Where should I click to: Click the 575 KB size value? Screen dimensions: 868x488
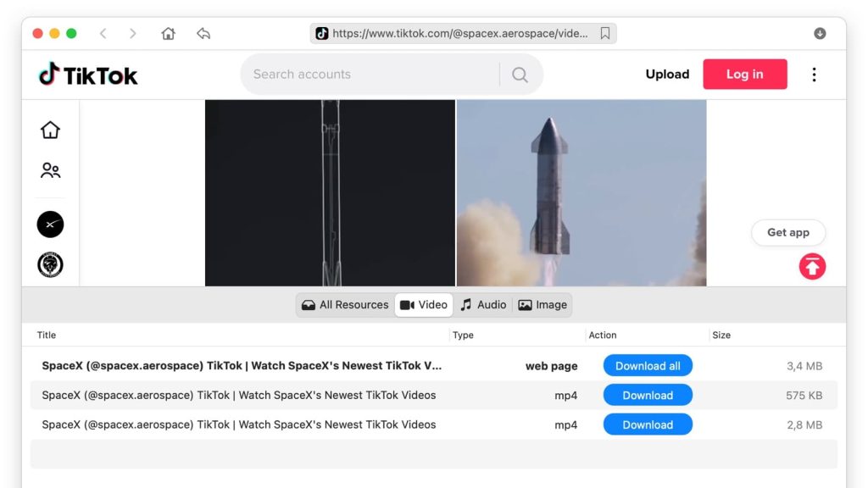pyautogui.click(x=804, y=395)
